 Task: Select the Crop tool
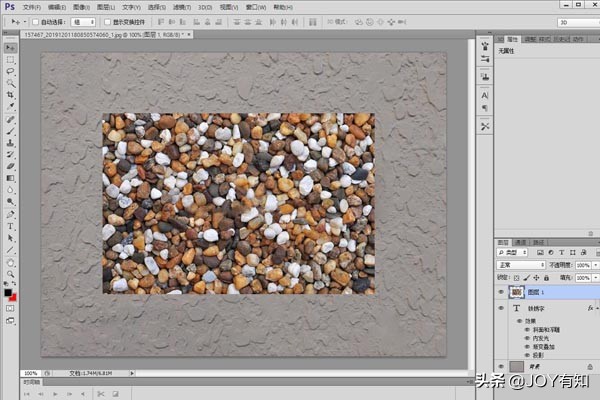point(10,94)
